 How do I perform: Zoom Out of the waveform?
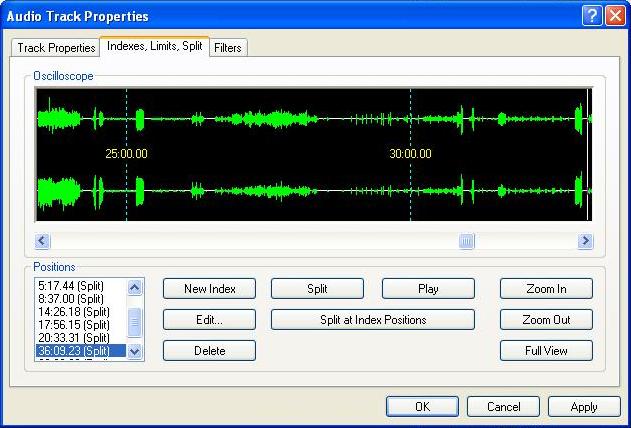tap(546, 320)
